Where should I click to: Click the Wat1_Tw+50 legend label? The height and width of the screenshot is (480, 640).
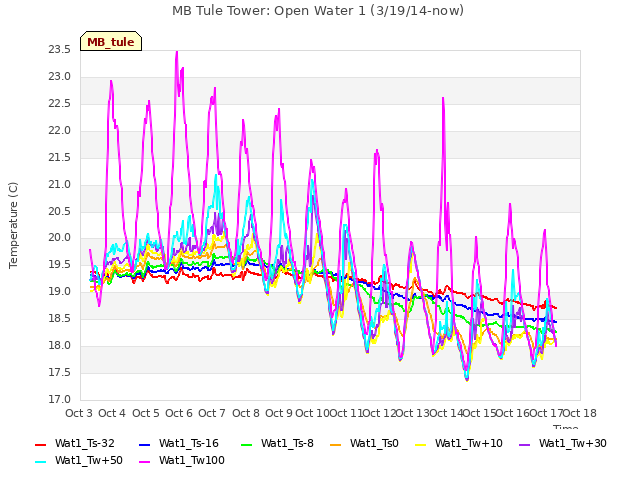[x=89, y=461]
